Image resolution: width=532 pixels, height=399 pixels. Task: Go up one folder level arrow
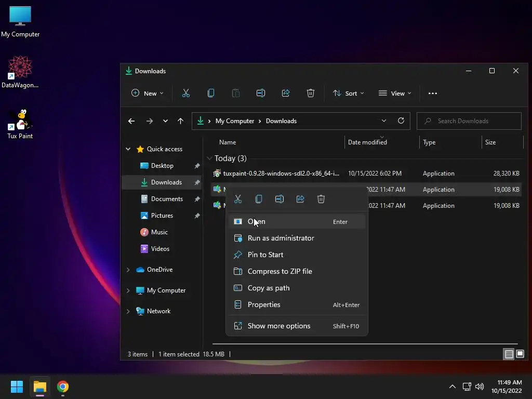(x=180, y=121)
